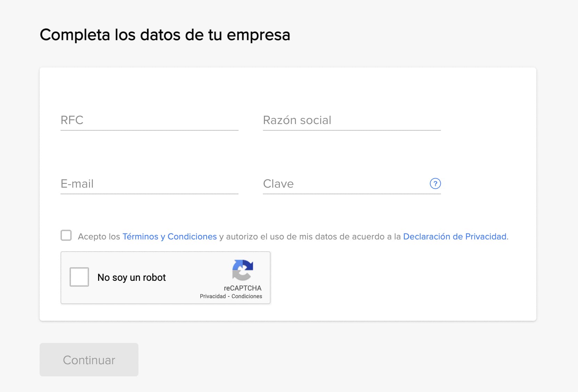The width and height of the screenshot is (578, 392).
Task: Tick the 'No soy un robot' checkbox
Action: (79, 277)
